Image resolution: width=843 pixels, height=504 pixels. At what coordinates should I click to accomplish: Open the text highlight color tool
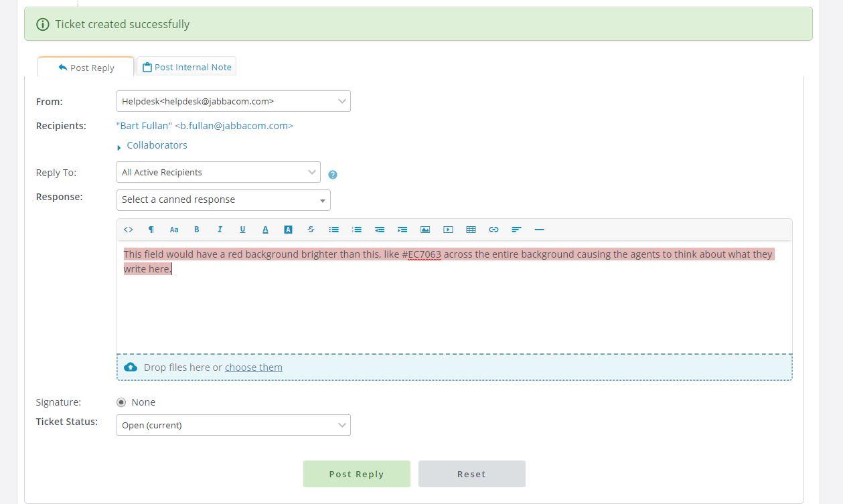click(x=288, y=230)
